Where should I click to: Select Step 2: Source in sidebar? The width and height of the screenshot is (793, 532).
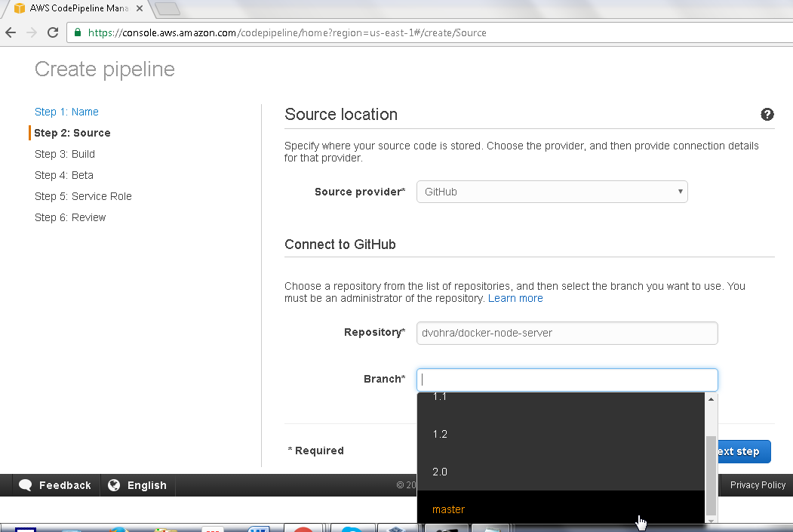click(72, 133)
